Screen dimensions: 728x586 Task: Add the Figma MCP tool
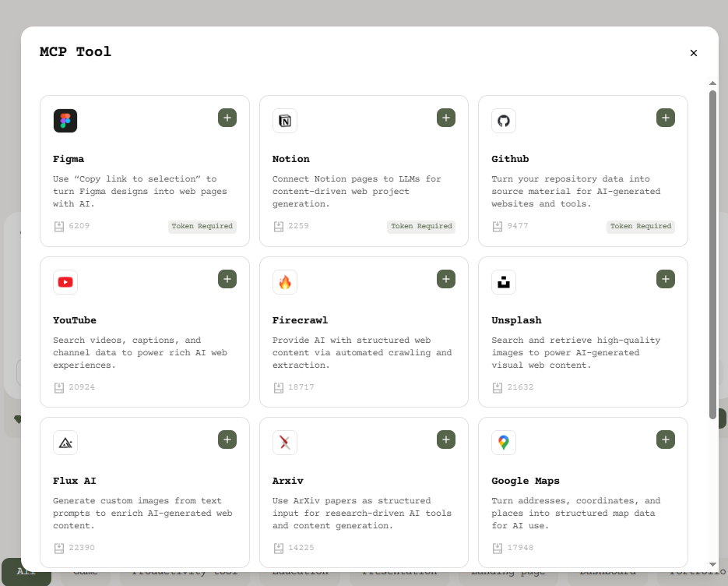click(x=227, y=118)
